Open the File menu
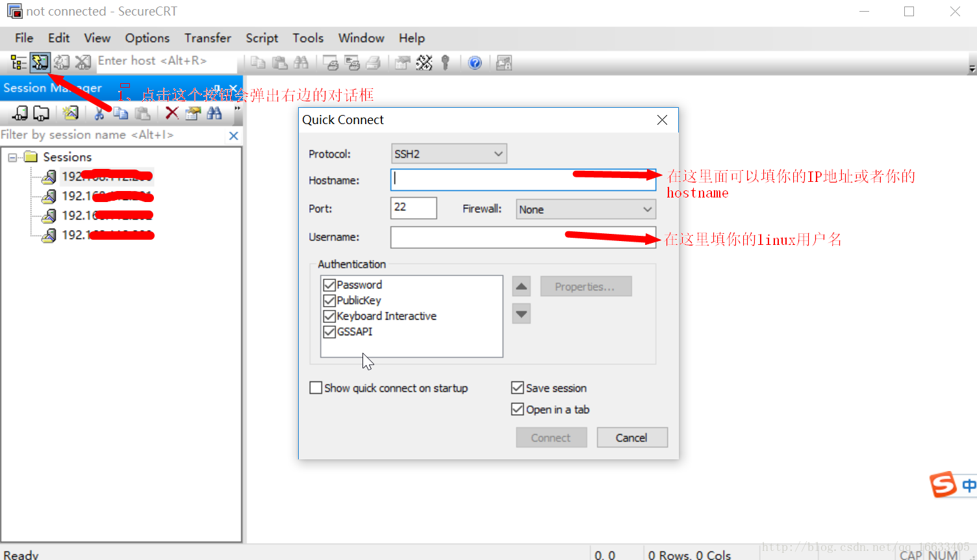This screenshot has height=560, width=977. [24, 38]
